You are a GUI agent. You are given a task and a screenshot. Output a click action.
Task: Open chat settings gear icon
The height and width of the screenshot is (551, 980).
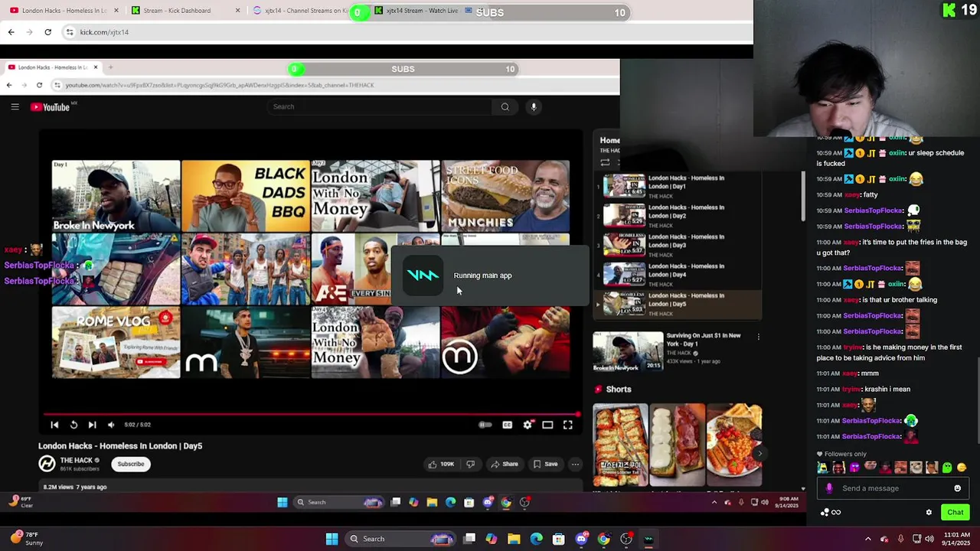click(929, 513)
